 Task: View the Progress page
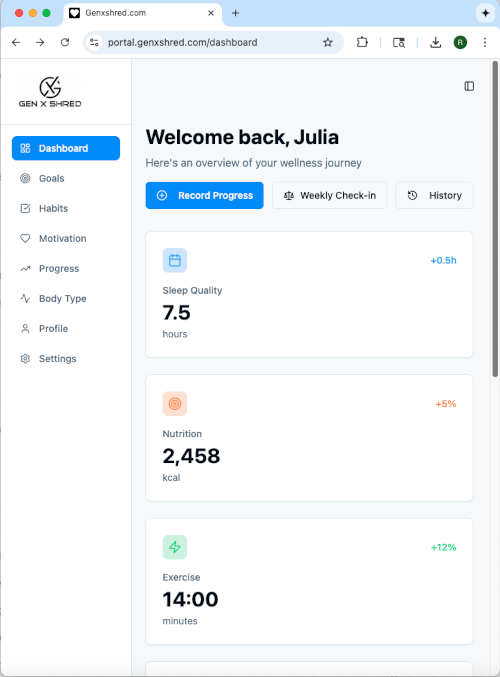66,269
